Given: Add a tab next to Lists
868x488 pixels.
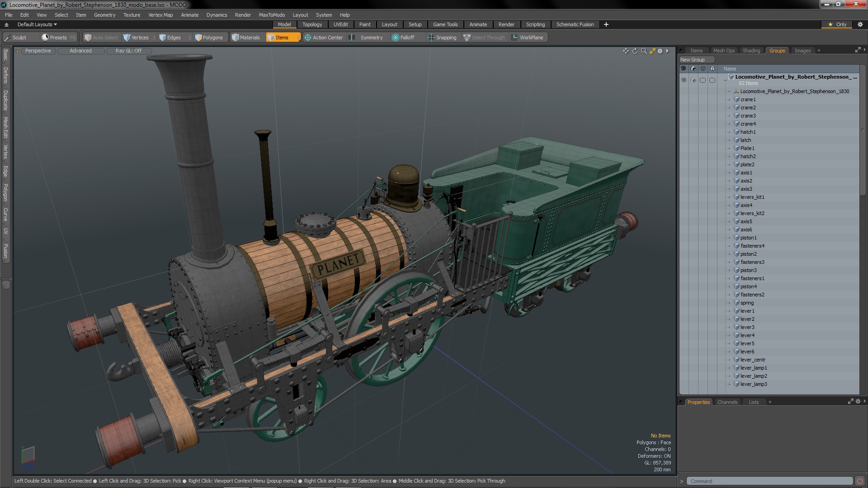Looking at the screenshot, I should pyautogui.click(x=770, y=402).
